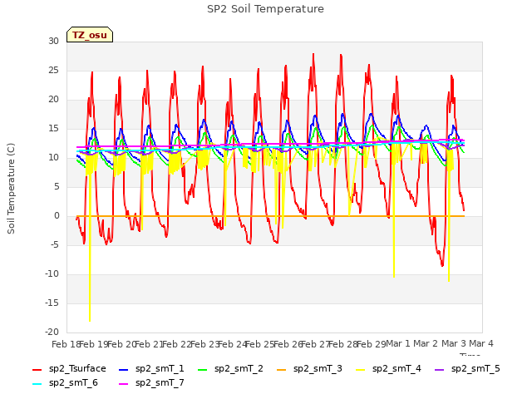Click the cyan sp2_smT_6 legend swatch
This screenshot has width=532, height=399.
tap(37, 384)
